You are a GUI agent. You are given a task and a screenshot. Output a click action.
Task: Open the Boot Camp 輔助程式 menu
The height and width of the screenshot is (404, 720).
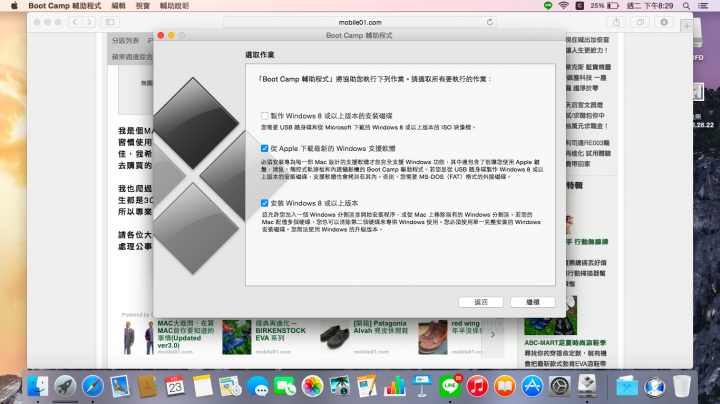pyautogui.click(x=65, y=6)
